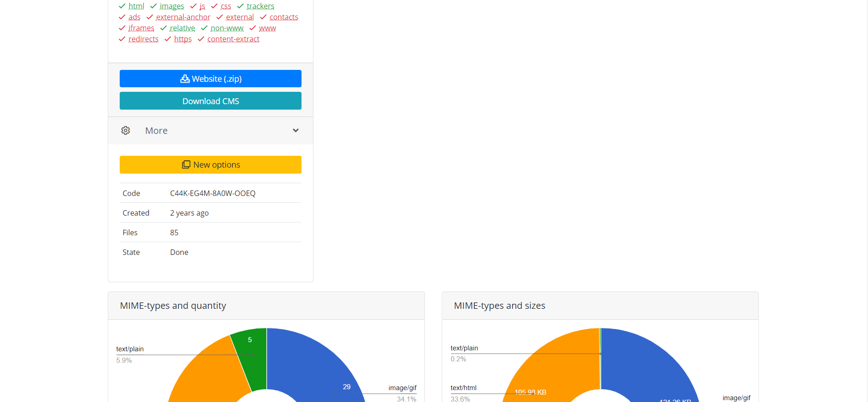Click the iframes option link
The width and height of the screenshot is (868, 402).
141,28
